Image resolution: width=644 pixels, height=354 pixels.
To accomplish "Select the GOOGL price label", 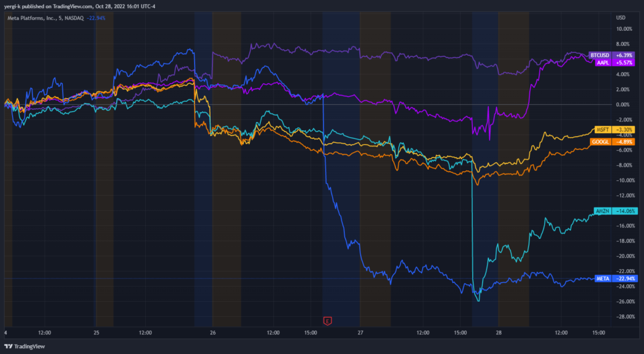I will 601,141.
